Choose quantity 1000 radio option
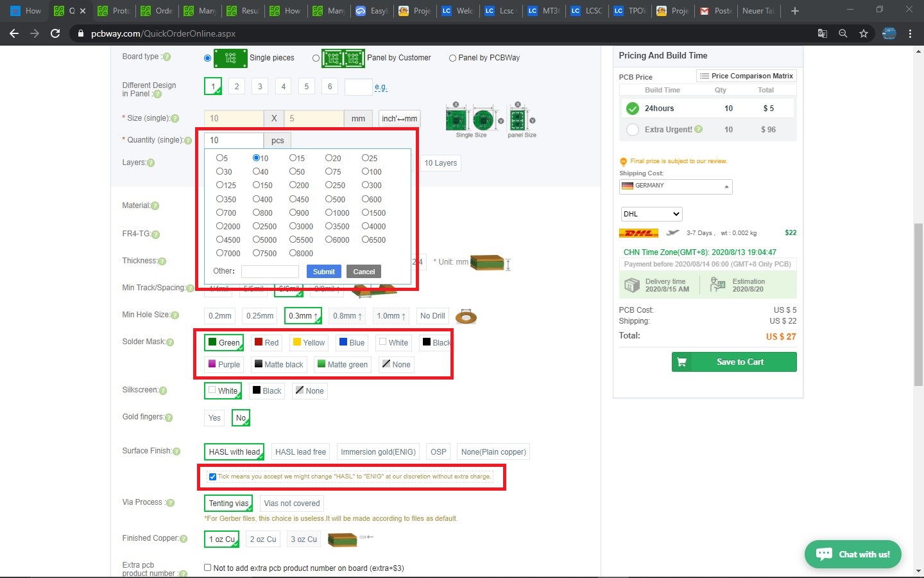 tap(329, 213)
